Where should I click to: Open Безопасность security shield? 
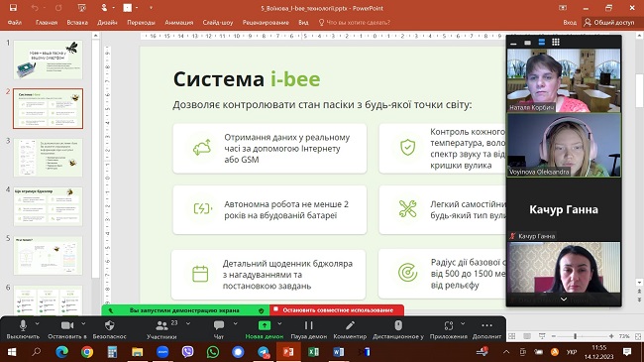click(x=109, y=330)
